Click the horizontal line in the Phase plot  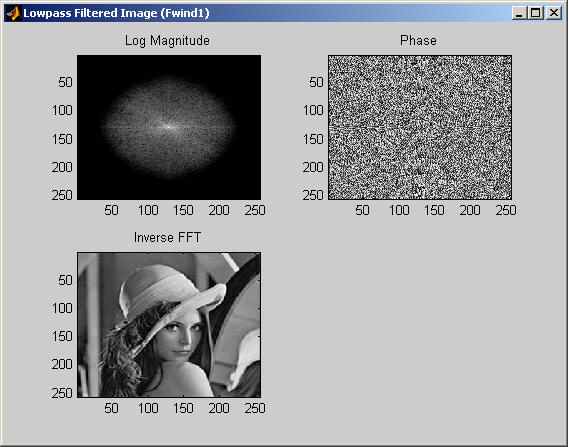(x=420, y=127)
